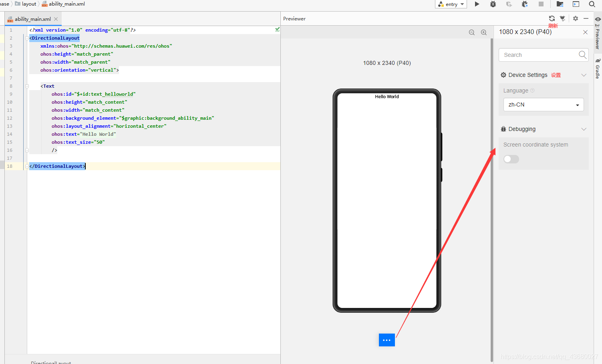
Task: Toggle Screen coordinate system switch
Action: [511, 159]
